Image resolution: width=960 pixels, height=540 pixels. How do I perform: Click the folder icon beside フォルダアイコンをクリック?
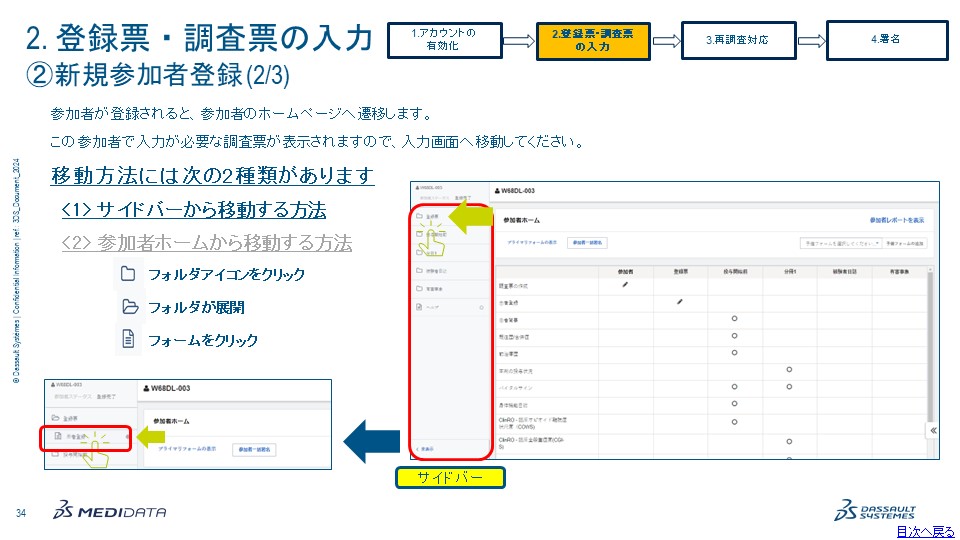(127, 274)
